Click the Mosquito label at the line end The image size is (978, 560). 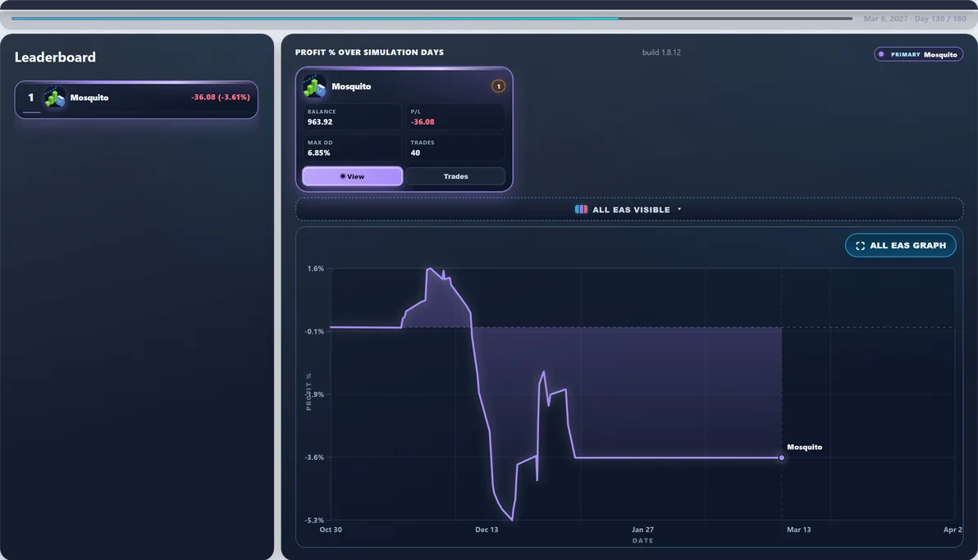click(x=804, y=447)
